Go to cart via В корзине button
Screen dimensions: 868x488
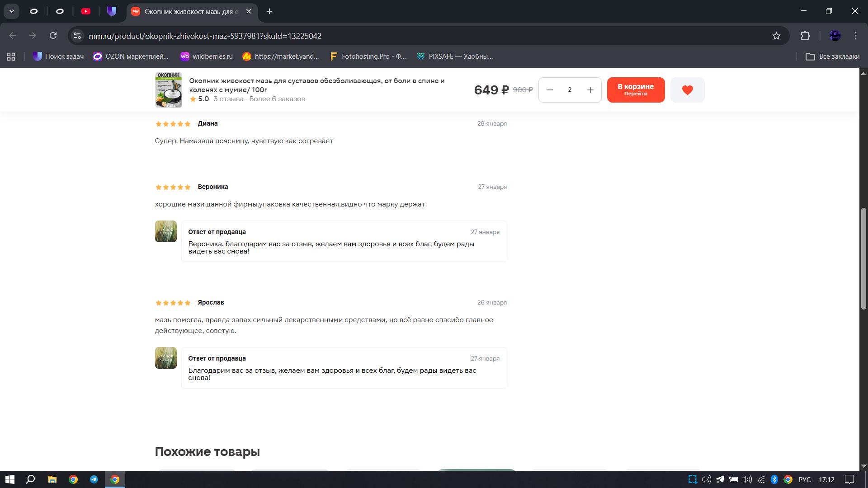click(x=635, y=89)
